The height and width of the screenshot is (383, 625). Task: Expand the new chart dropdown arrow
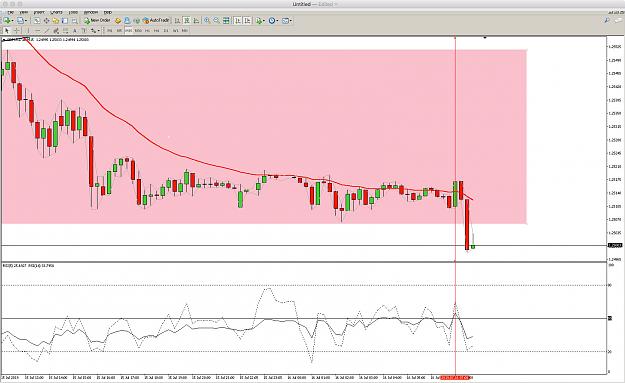pos(13,21)
